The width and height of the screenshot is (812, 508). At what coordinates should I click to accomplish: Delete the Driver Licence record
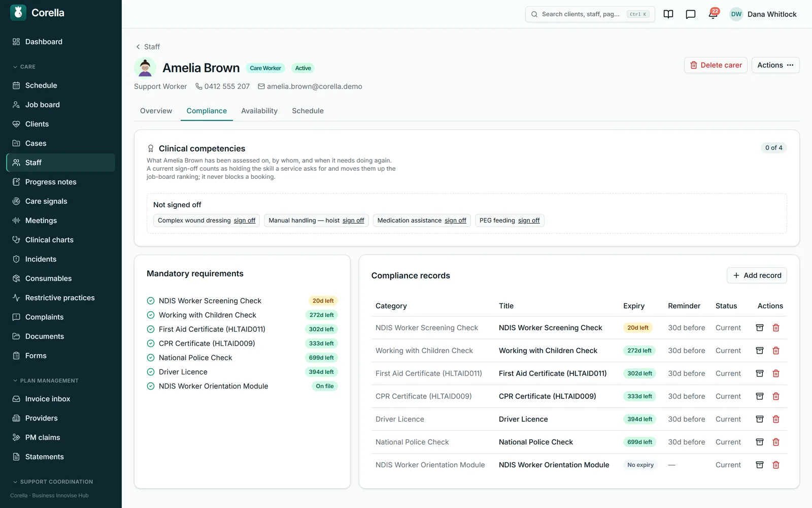(x=776, y=419)
